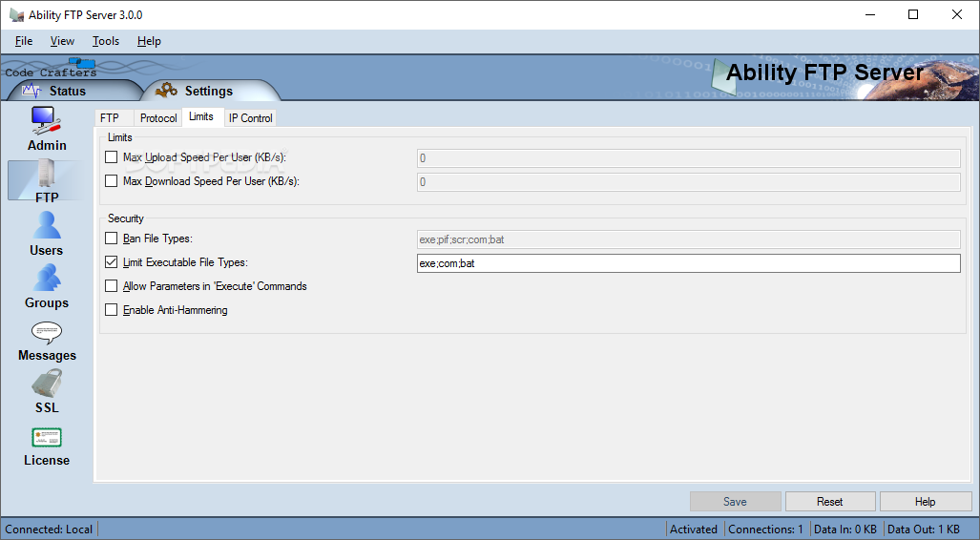Enable Allow Parameters in Execute Commands

coord(112,286)
